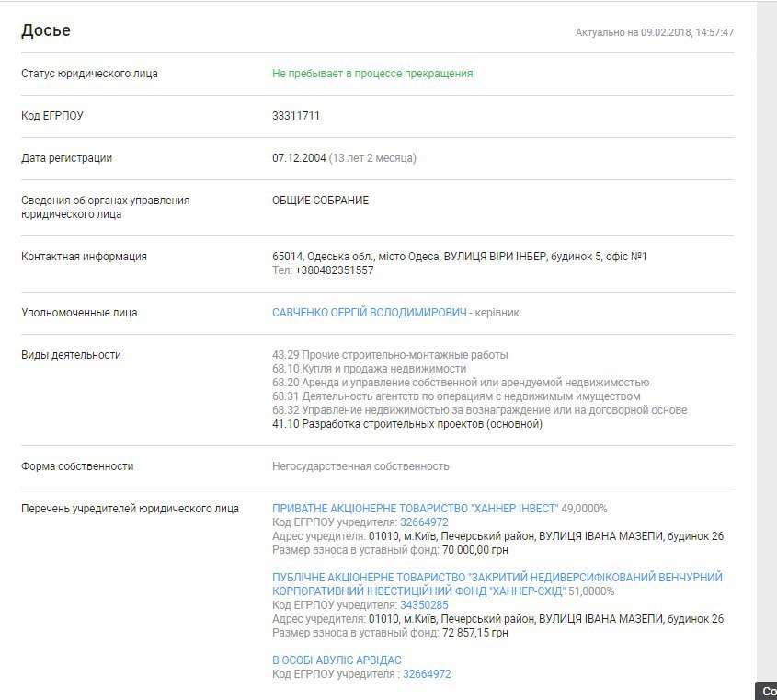Image resolution: width=777 pixels, height=700 pixels.
Task: Open САВЧЕНКО СЕРГІЙ ВОЛОДИМИРОВИЧ profile link
Action: [369, 313]
